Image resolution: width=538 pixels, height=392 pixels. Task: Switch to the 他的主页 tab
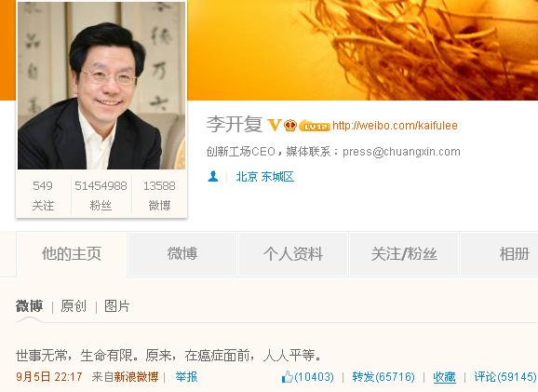coord(72,254)
